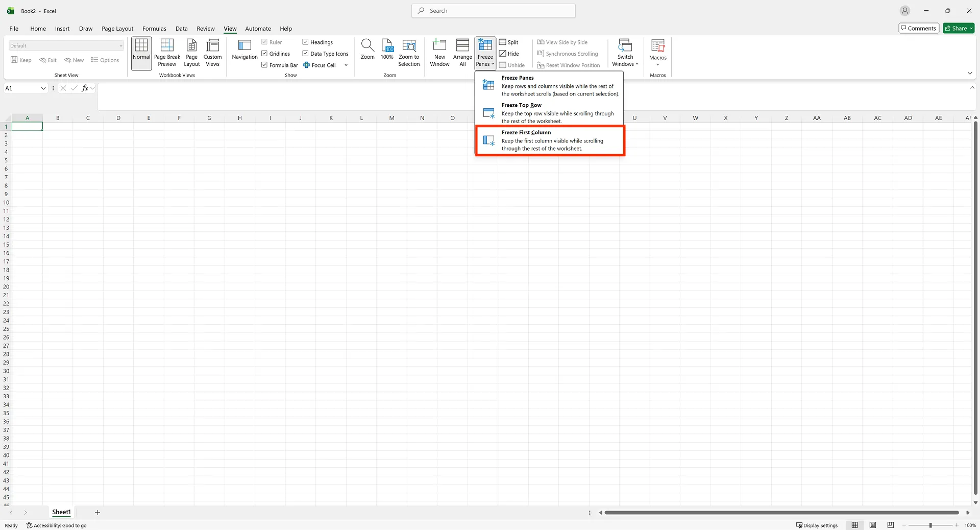Uncheck the Formula Bar option
This screenshot has width=980, height=530.
264,65
